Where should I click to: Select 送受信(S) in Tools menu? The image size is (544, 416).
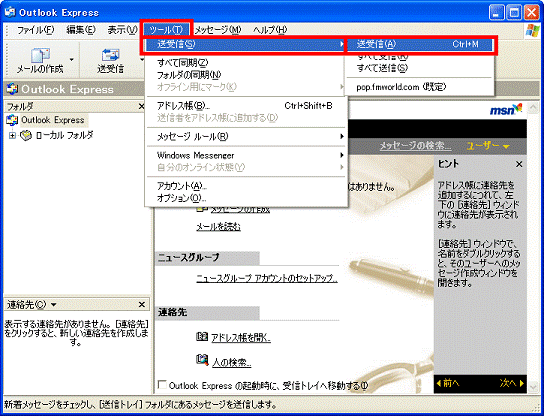click(x=245, y=44)
